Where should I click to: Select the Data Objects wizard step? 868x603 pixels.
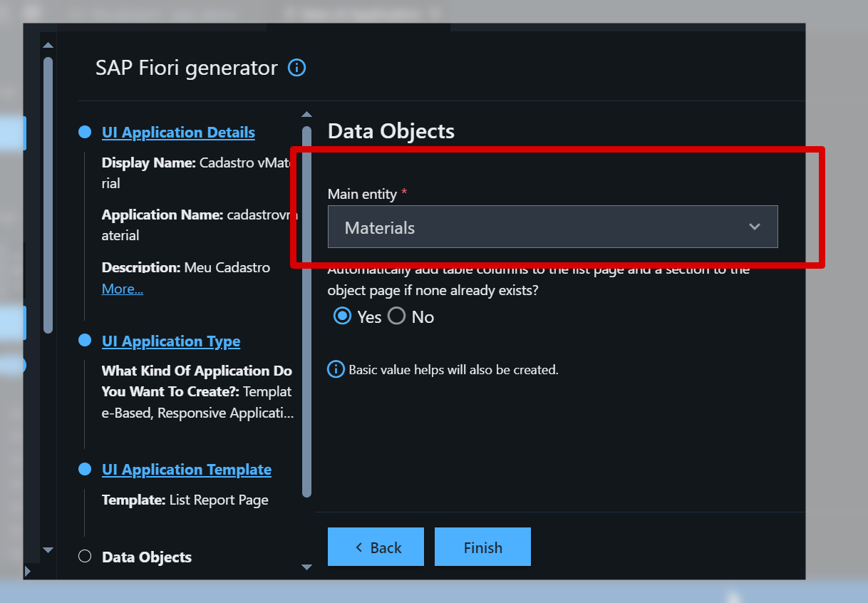tap(147, 557)
